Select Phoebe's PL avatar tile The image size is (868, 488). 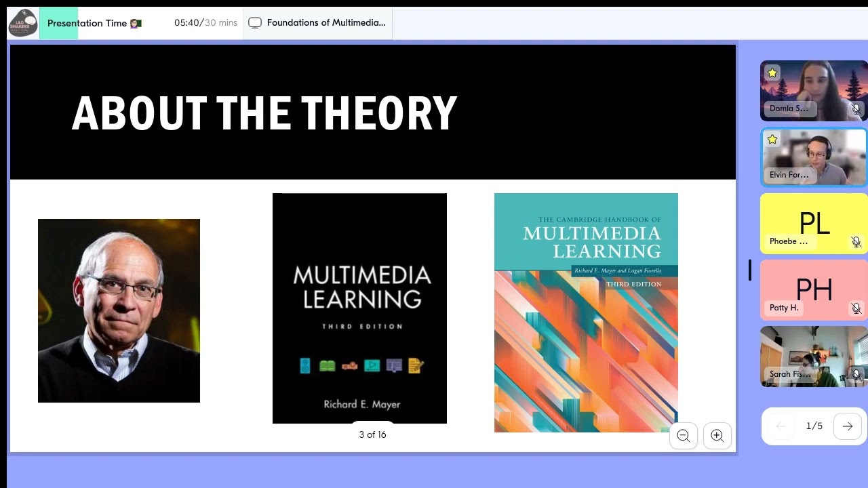point(814,224)
